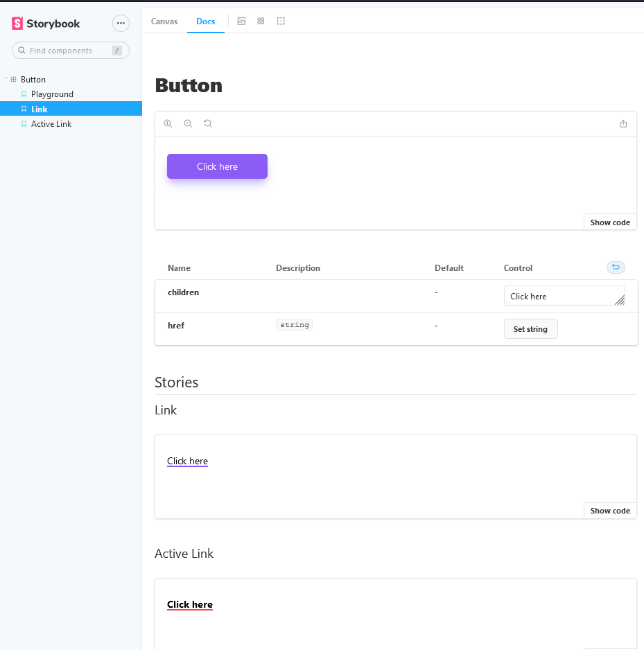
Task: Switch to the Canvas tab
Action: [x=164, y=21]
